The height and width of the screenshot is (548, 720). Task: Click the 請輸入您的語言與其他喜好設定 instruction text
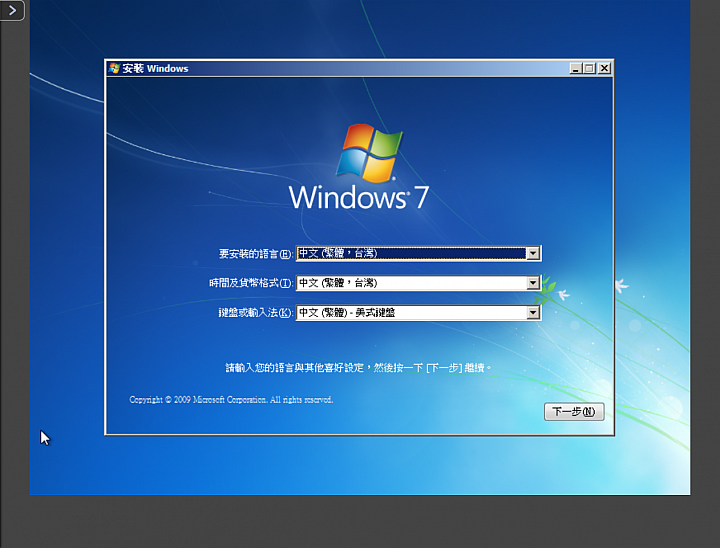[x=358, y=367]
